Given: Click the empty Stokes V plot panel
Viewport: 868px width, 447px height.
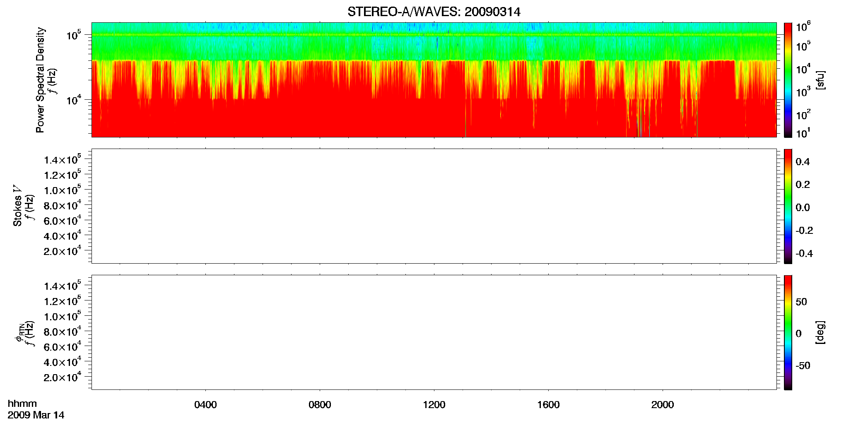Looking at the screenshot, I should tap(434, 206).
